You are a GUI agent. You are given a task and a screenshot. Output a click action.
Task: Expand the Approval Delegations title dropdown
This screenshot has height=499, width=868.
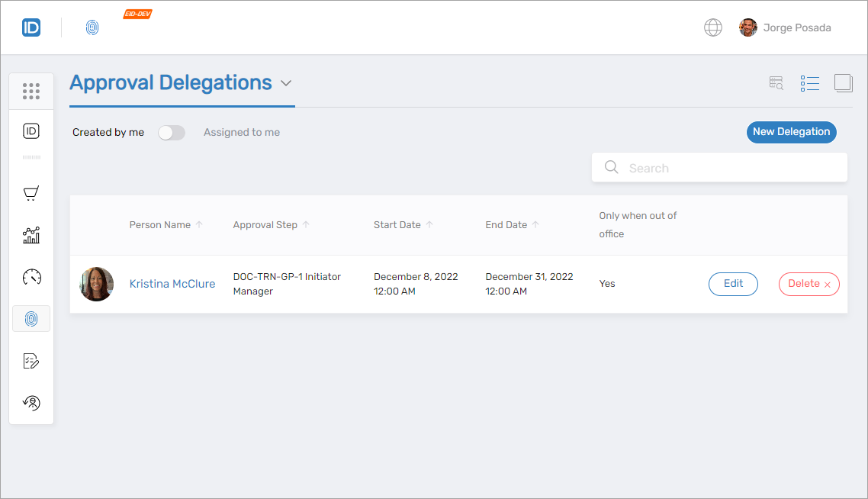pyautogui.click(x=286, y=83)
